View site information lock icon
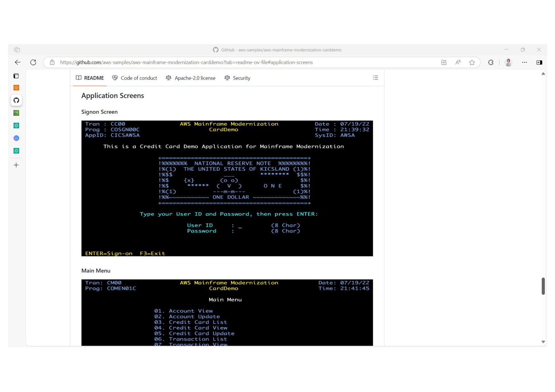This screenshot has width=555, height=392. pos(52,62)
